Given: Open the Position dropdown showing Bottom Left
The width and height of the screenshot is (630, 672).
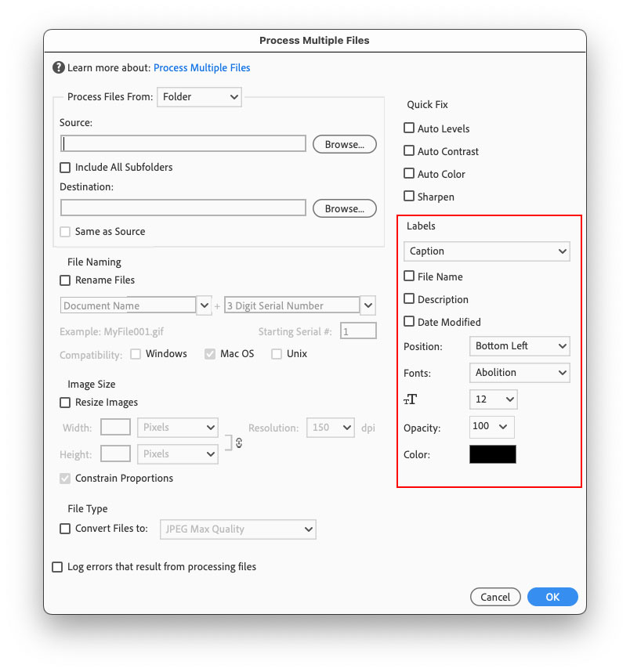Looking at the screenshot, I should [520, 345].
